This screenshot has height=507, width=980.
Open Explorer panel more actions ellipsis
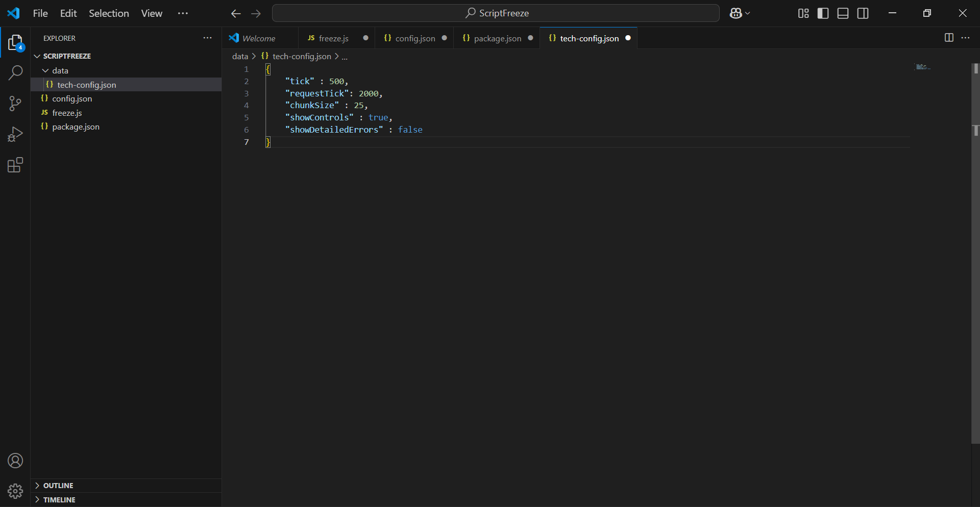coord(207,38)
